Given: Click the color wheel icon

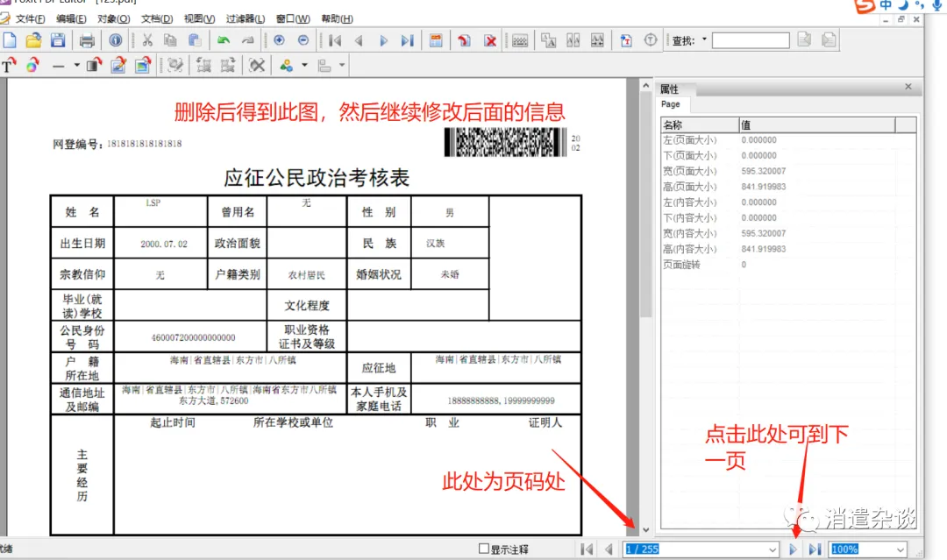Looking at the screenshot, I should point(32,65).
